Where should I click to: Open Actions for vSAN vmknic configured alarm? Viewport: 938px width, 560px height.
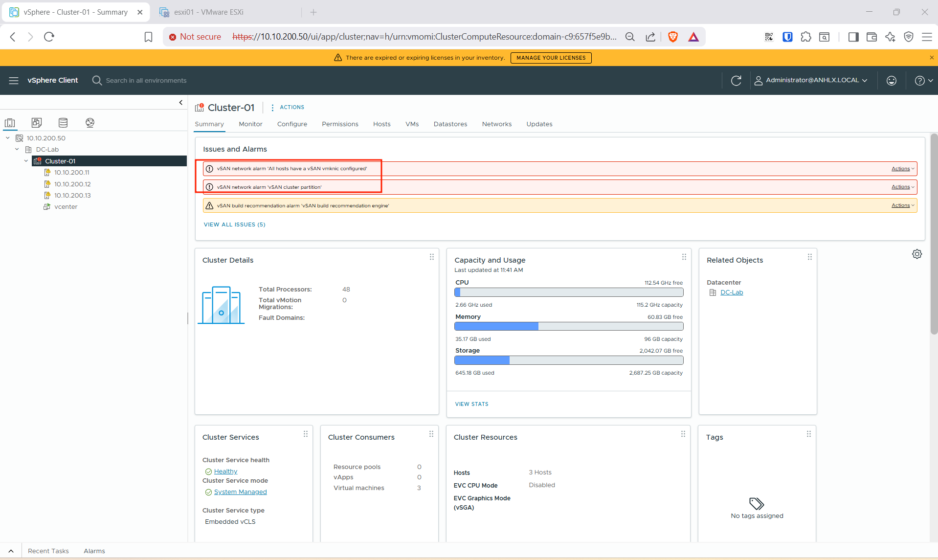902,169
